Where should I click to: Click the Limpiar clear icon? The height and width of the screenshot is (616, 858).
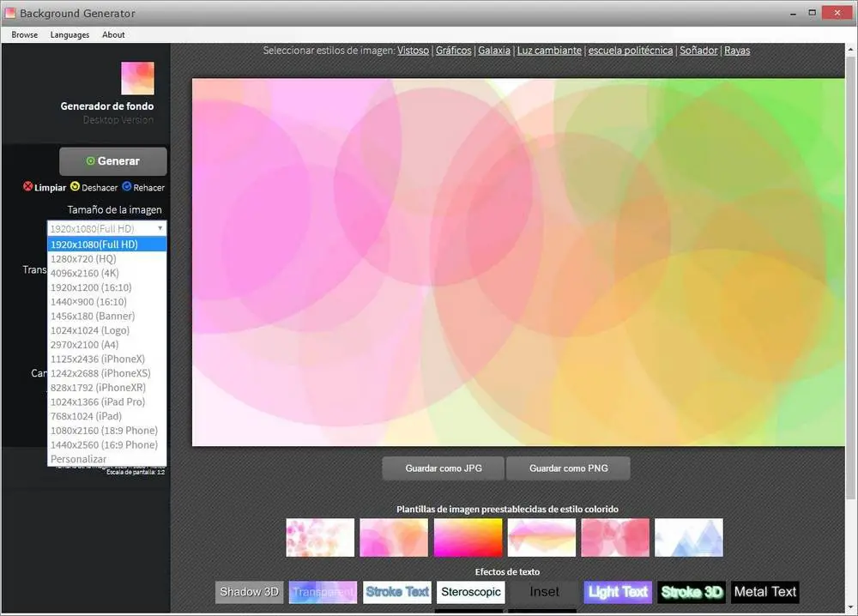click(x=28, y=186)
